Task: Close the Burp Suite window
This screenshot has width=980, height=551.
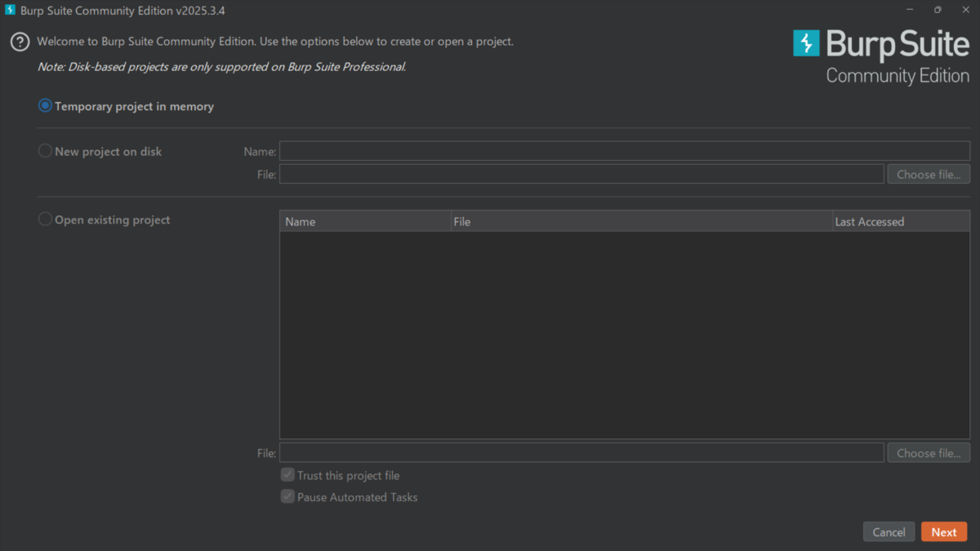Action: [965, 10]
